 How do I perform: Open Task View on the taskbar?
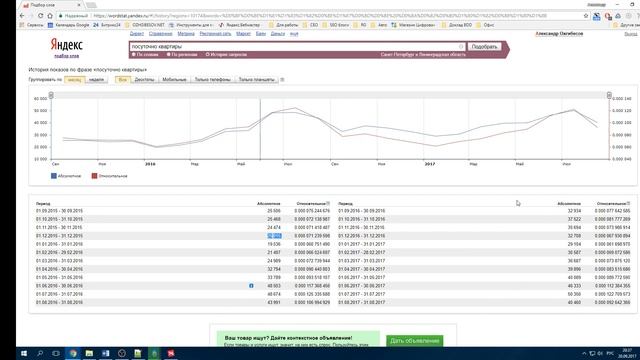pyautogui.click(x=56, y=353)
